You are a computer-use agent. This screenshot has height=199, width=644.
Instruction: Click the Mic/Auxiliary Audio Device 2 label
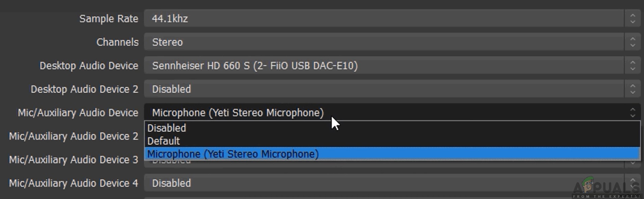(74, 136)
